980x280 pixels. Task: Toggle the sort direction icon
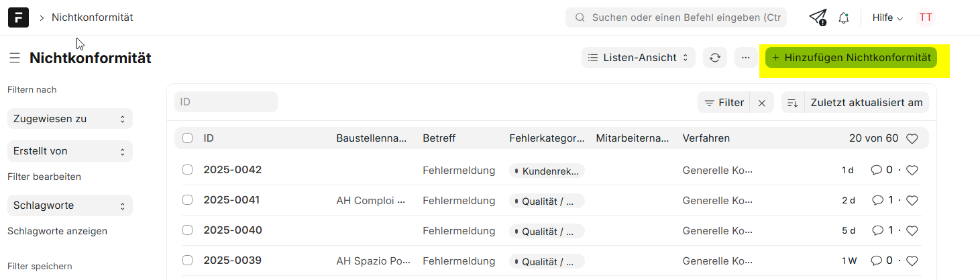click(793, 103)
